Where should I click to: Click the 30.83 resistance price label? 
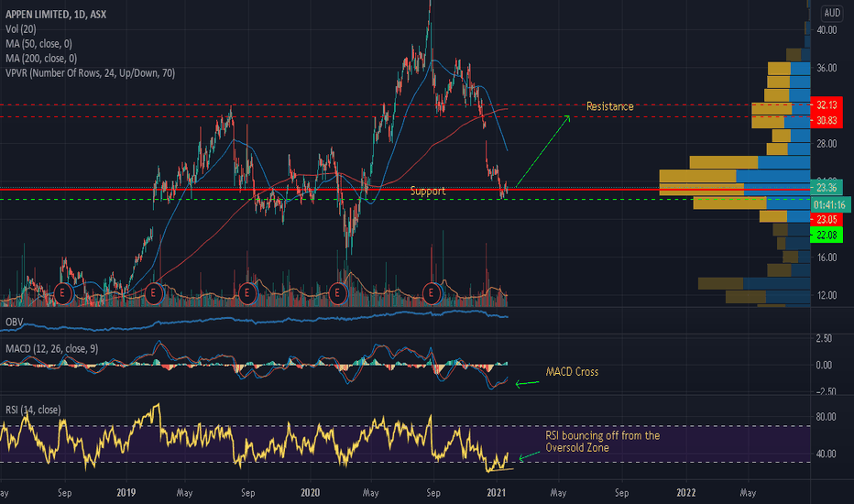point(827,120)
